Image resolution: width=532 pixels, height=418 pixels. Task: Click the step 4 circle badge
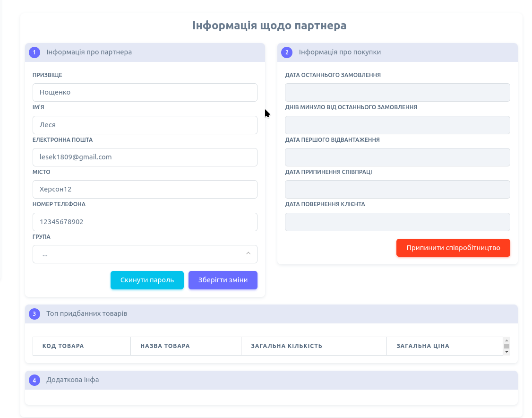tap(34, 380)
